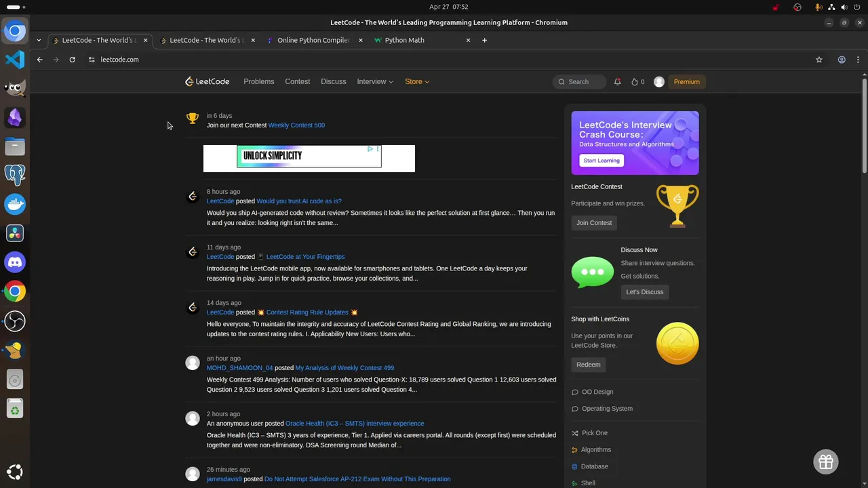This screenshot has width=868, height=488.
Task: Expand the Store dropdown menu
Action: 417,81
